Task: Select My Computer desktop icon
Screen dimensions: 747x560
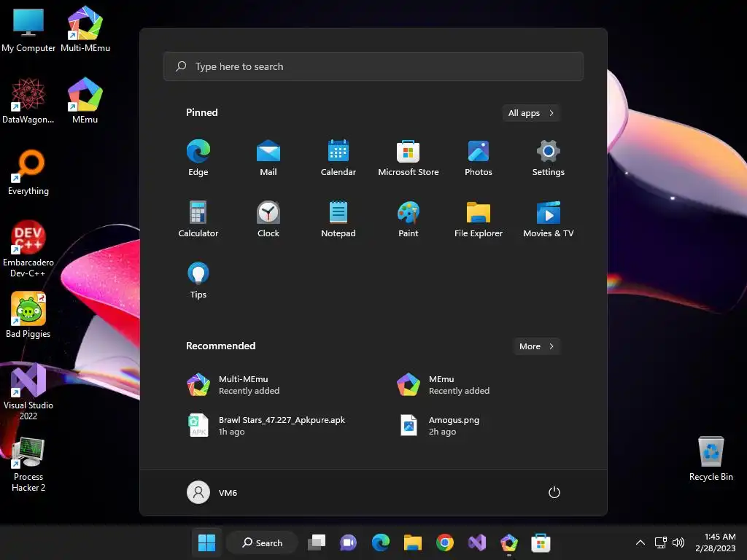Action: point(28,29)
